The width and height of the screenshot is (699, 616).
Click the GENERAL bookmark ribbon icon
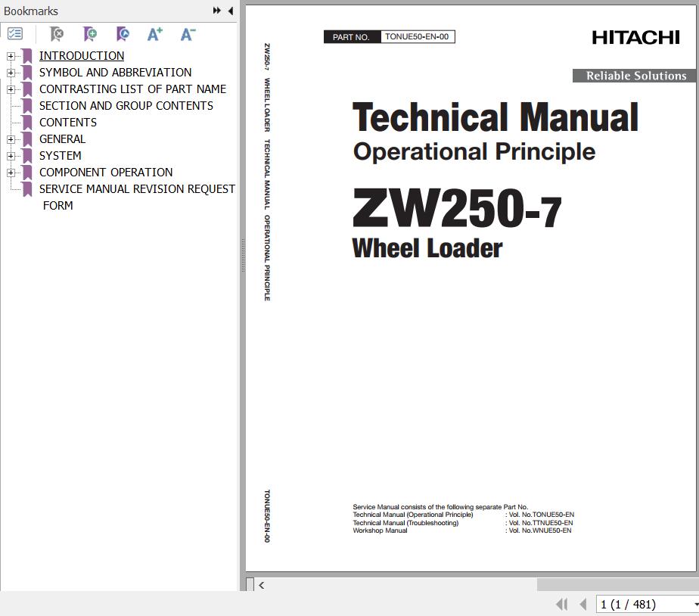27,139
